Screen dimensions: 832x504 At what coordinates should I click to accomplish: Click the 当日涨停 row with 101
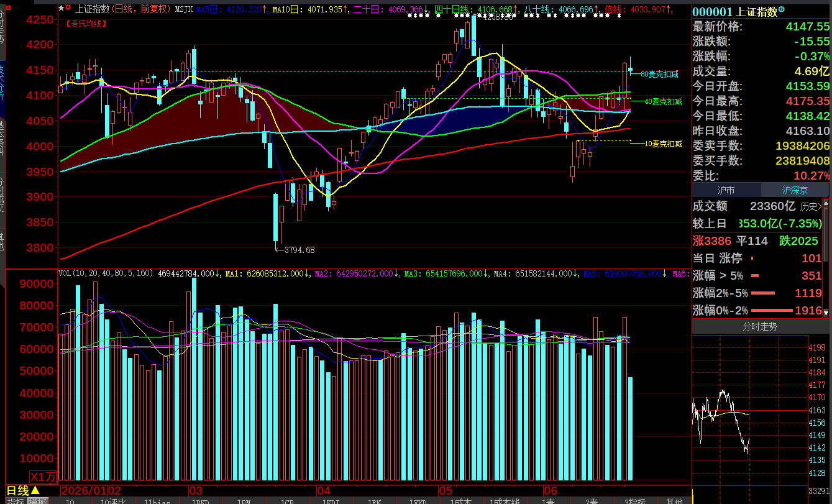pos(758,258)
